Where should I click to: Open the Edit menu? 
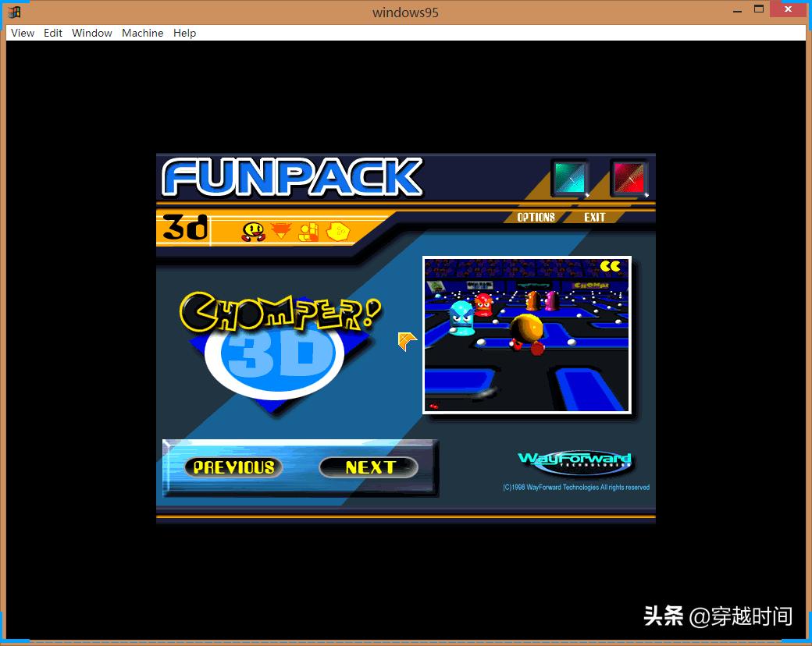point(53,33)
